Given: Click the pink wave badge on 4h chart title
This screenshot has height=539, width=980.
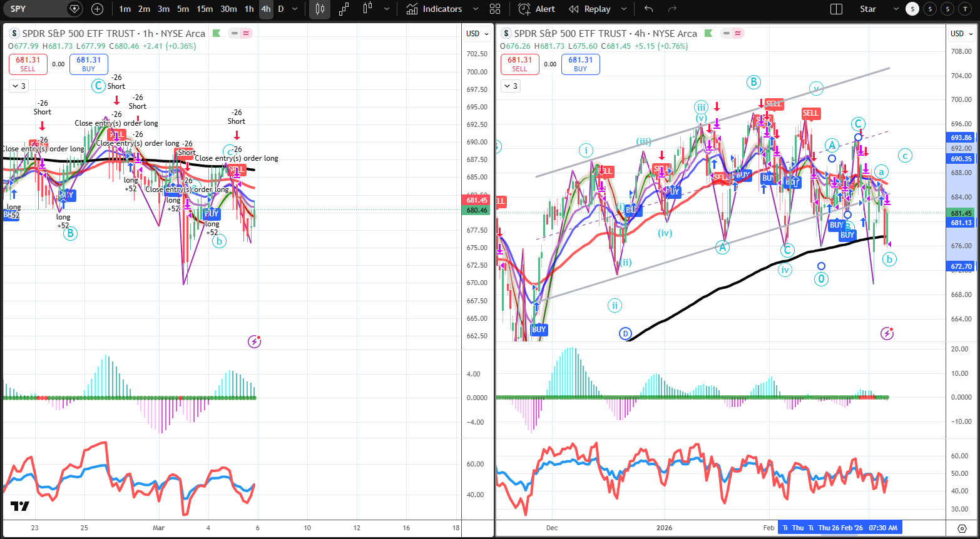Looking at the screenshot, I should pyautogui.click(x=738, y=33).
